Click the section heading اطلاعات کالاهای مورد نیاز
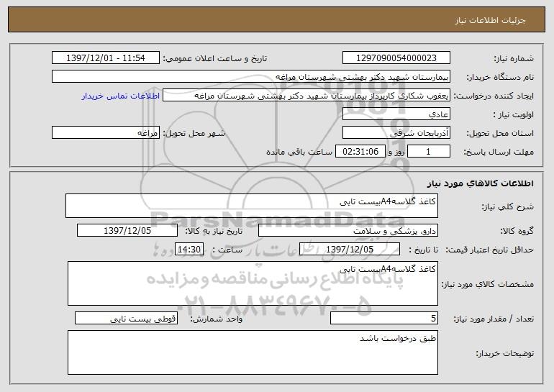Screen dimensions: 554x392 [x=480, y=183]
